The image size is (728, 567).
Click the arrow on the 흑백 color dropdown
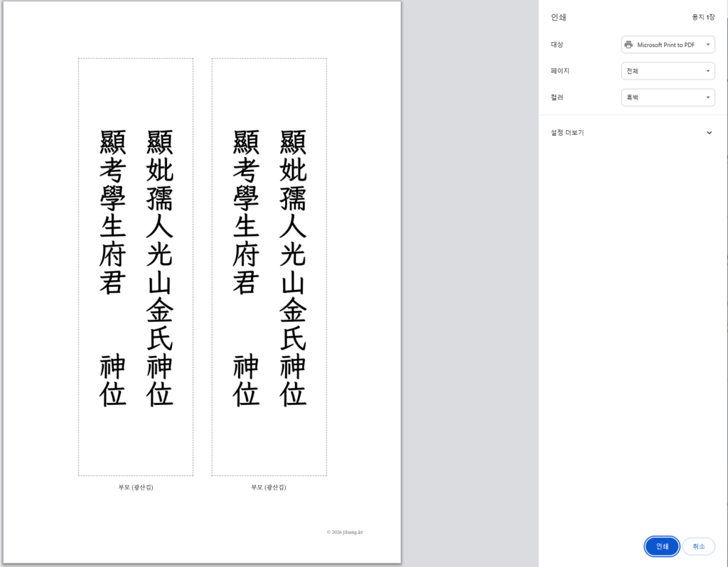(x=708, y=97)
